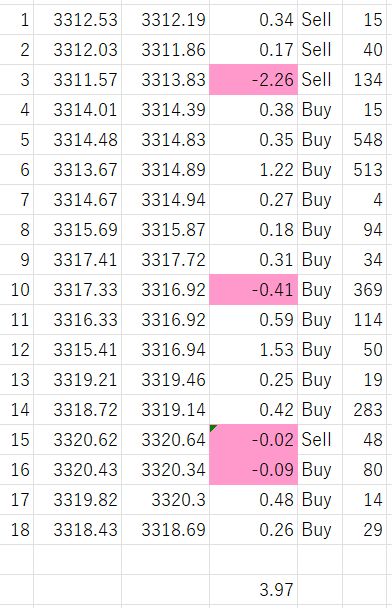Select the Sell cell in row 1

tap(320, 20)
